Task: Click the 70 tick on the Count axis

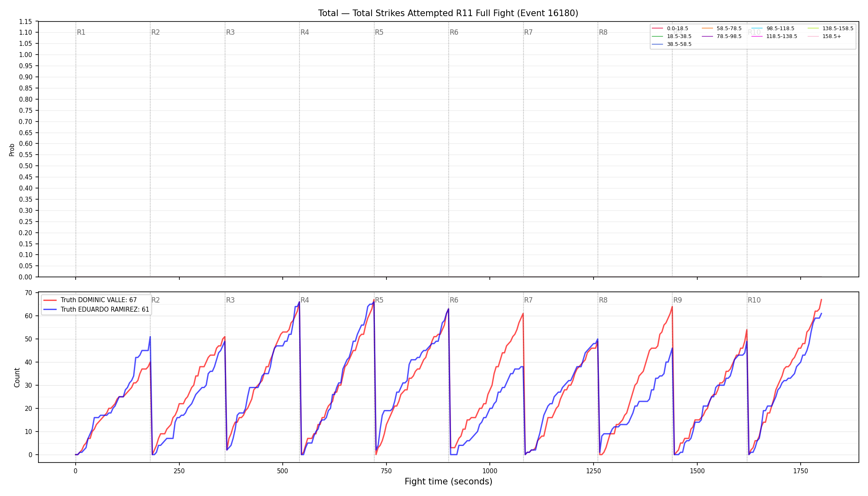Action: pos(29,293)
